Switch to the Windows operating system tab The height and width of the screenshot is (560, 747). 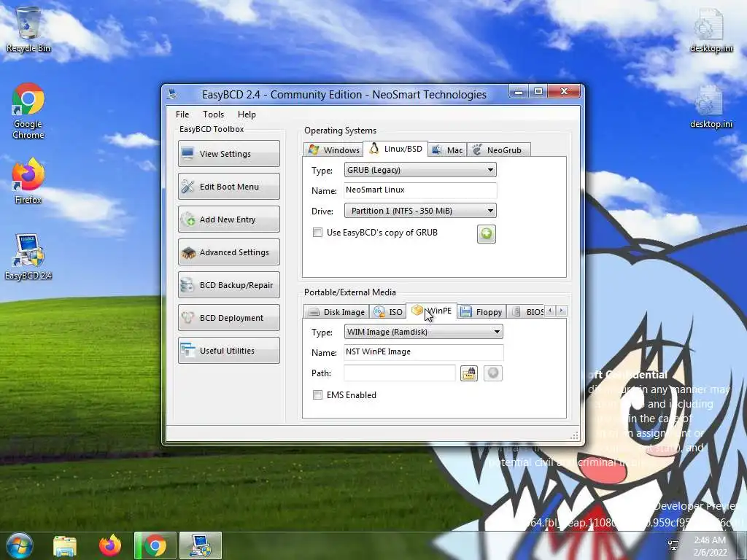(333, 149)
